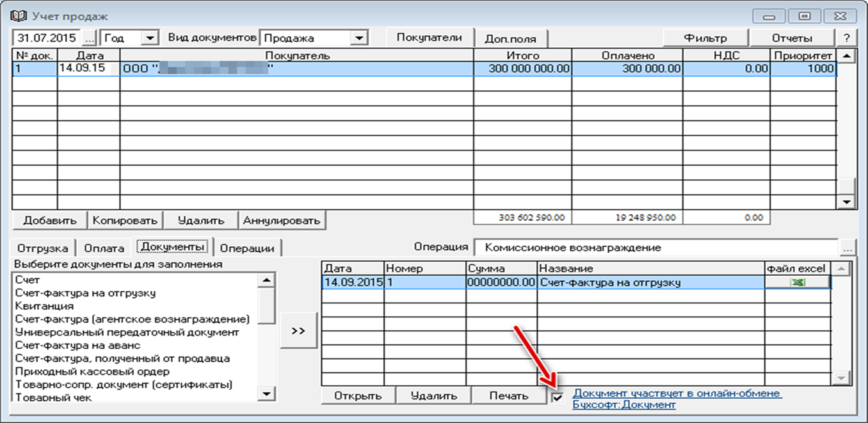Image resolution: width=868 pixels, height=423 pixels.
Task: Click the date field showing 31.07.2015
Action: [x=47, y=38]
